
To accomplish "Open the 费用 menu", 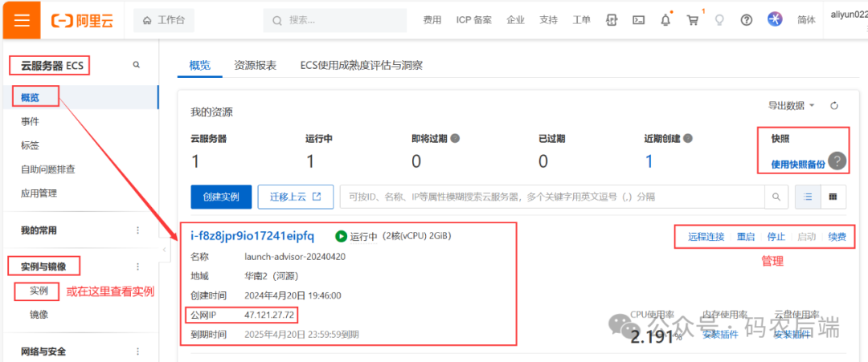I will (x=432, y=20).
